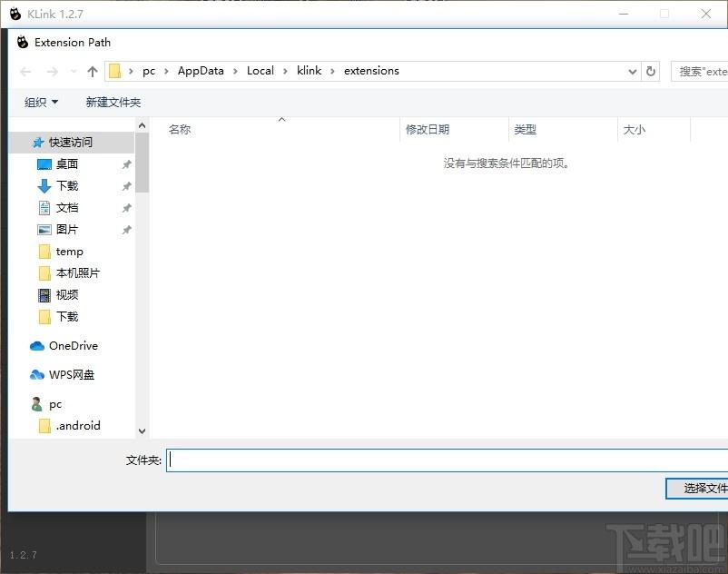Sort by the 修改日期 column header
This screenshot has height=574, width=728.
(x=428, y=130)
